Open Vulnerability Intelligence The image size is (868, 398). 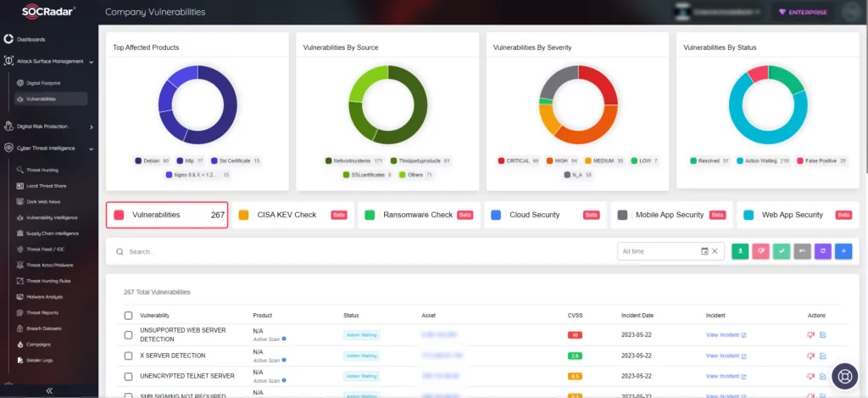point(52,218)
